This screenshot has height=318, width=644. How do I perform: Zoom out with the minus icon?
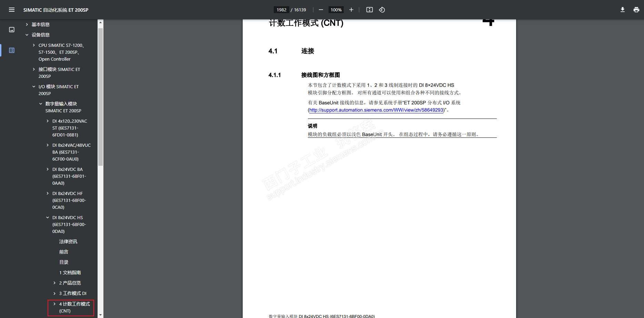(x=321, y=10)
